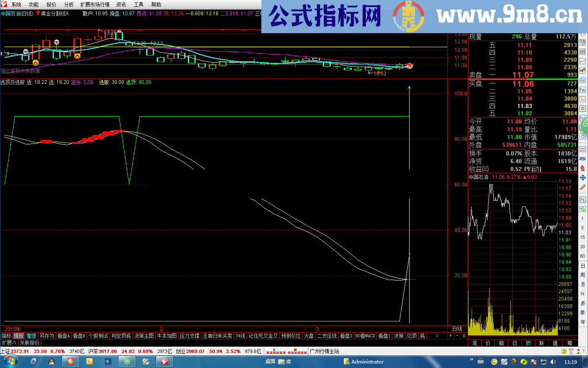Select the 模板 tab at bottom left

[19, 336]
